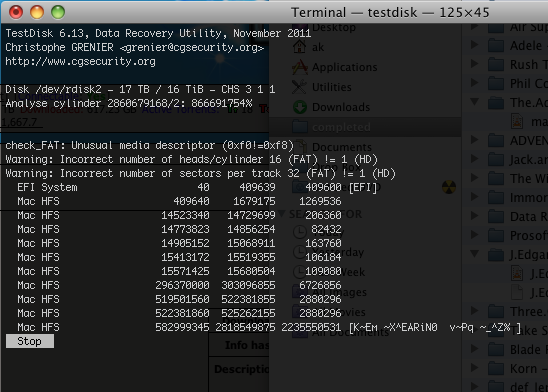Select the The Wi folder icon
This screenshot has height=392, width=548.
(x=496, y=179)
